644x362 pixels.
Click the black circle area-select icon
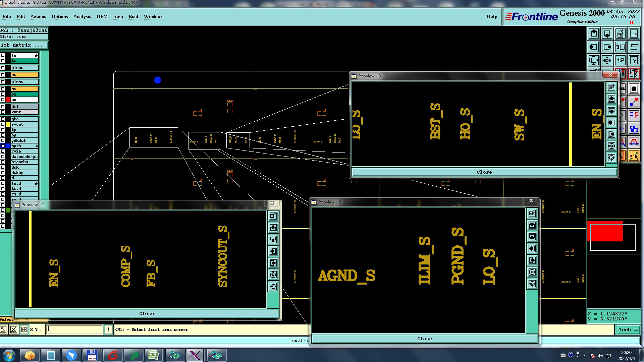coord(634,89)
